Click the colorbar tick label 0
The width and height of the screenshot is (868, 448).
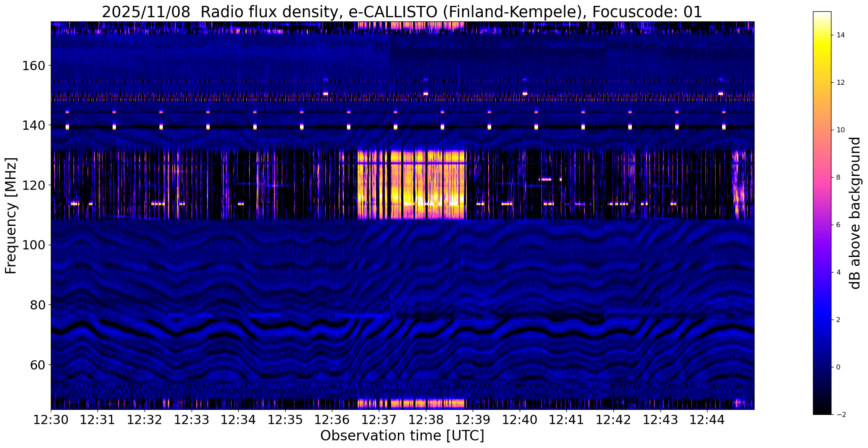click(839, 367)
